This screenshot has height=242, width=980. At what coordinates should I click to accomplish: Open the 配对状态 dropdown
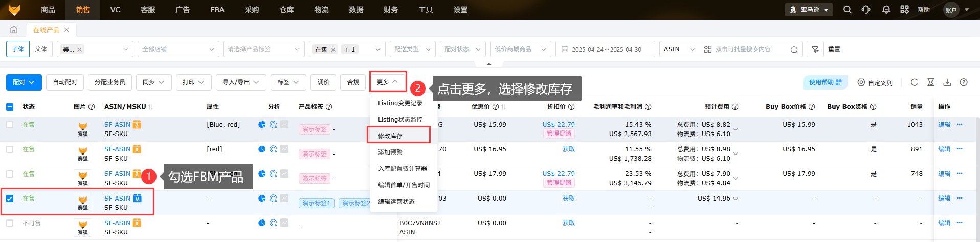[x=463, y=49]
